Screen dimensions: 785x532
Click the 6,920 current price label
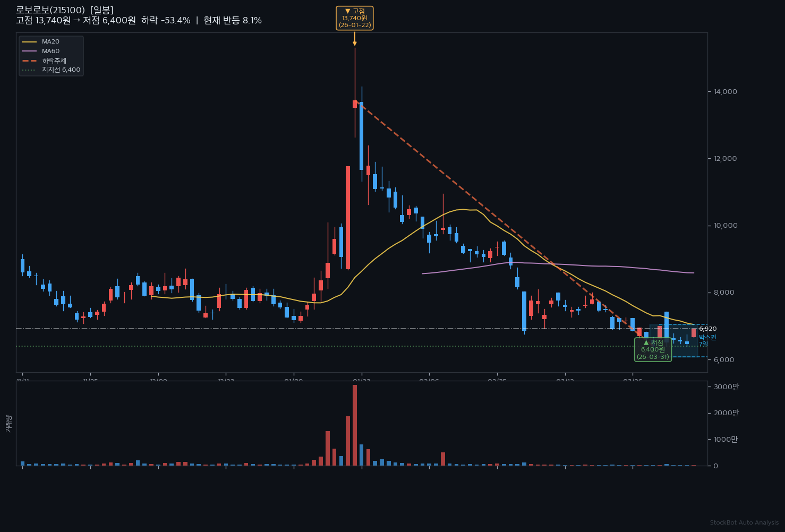(x=707, y=329)
